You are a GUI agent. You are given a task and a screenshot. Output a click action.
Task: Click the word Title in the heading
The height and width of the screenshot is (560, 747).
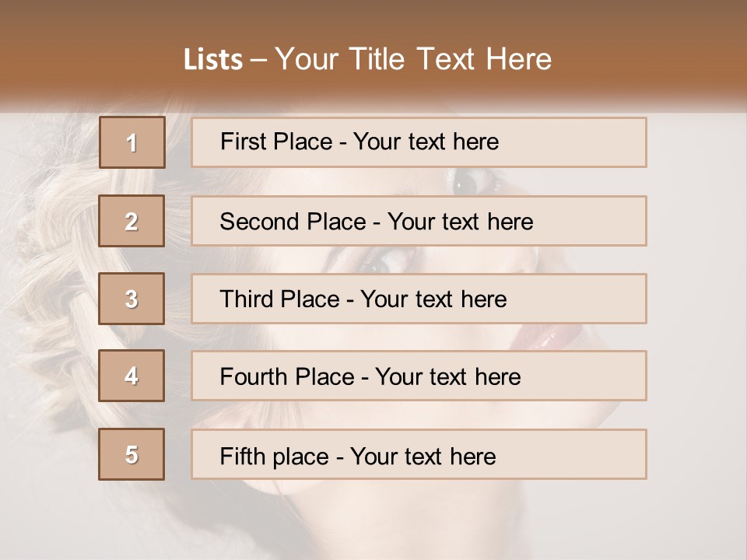[x=377, y=59]
